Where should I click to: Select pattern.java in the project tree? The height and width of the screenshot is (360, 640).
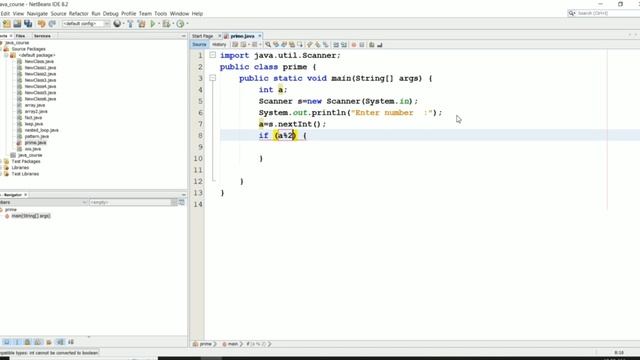click(36, 136)
